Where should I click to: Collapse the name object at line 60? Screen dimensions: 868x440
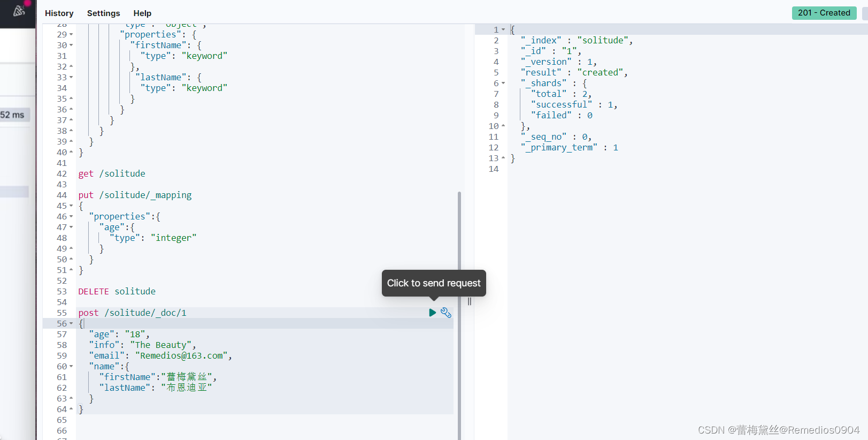pos(71,367)
